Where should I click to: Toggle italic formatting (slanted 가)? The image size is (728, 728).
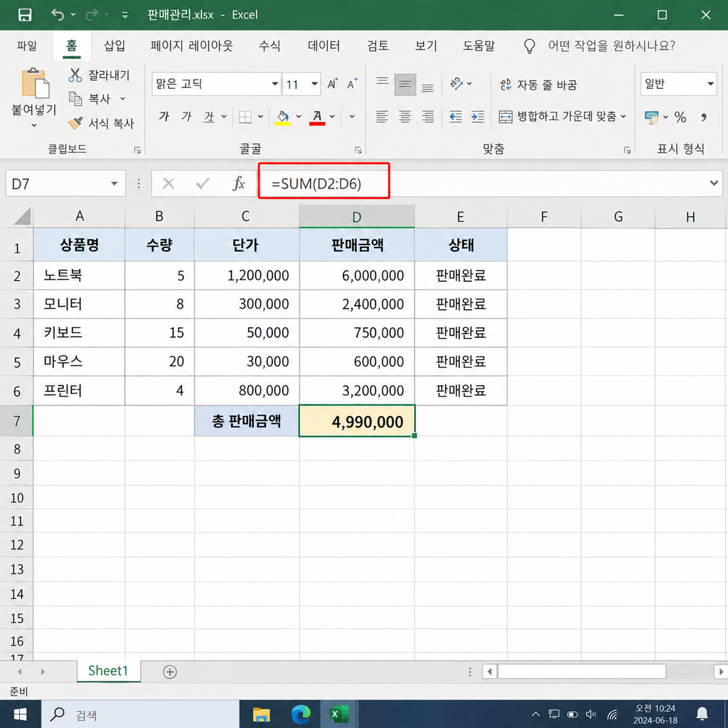pyautogui.click(x=187, y=116)
